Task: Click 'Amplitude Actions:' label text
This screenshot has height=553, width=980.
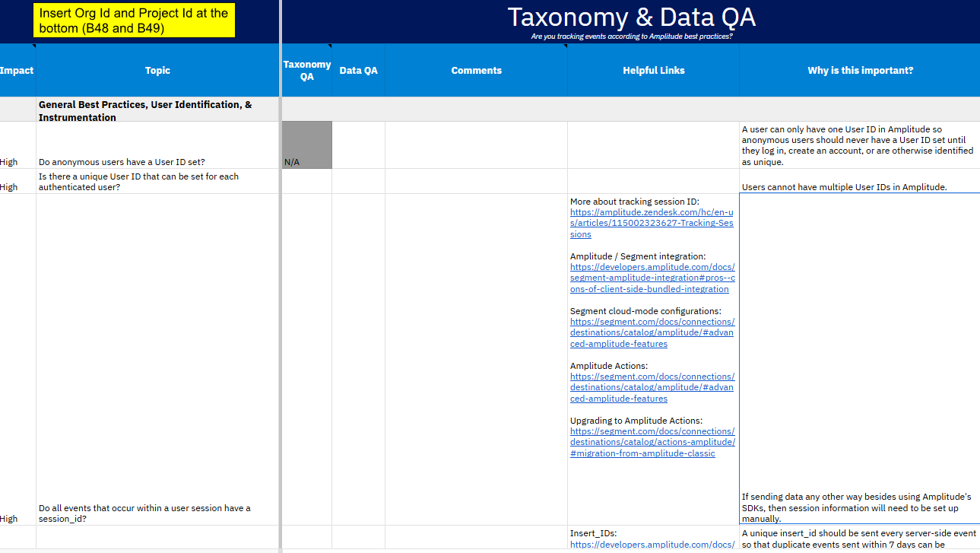Action: pyautogui.click(x=609, y=366)
